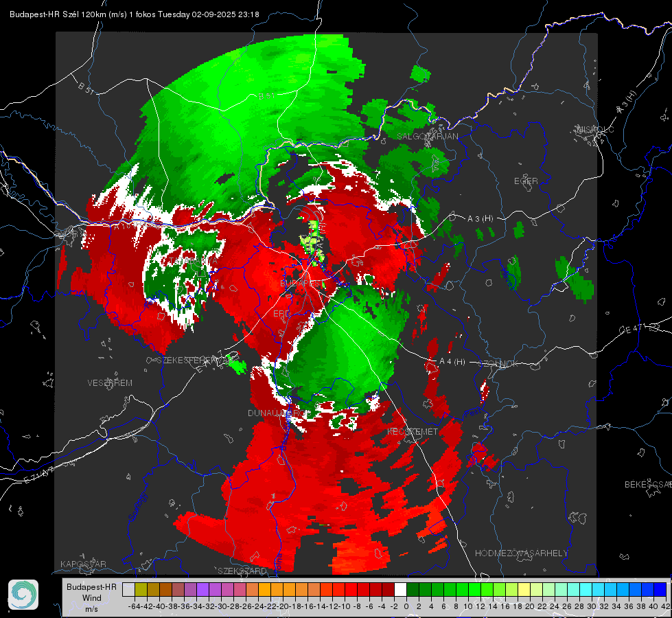Viewport: 672px width, 618px height.
Task: Click the BUDAPEST city label on the map
Action: pos(301,284)
